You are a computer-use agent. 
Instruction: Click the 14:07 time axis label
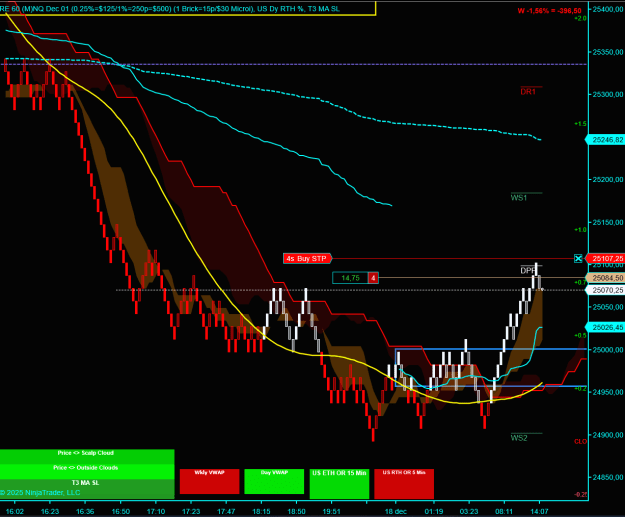tap(539, 511)
